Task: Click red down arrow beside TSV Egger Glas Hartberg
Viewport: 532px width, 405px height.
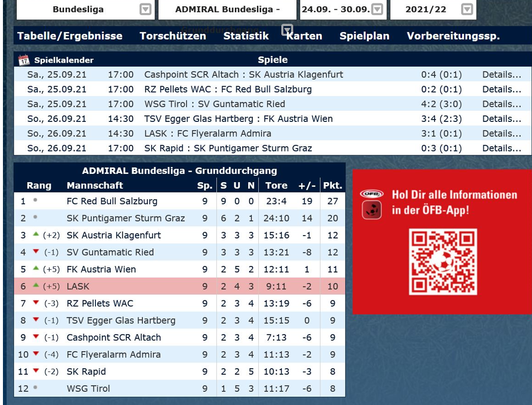Action: [36, 319]
